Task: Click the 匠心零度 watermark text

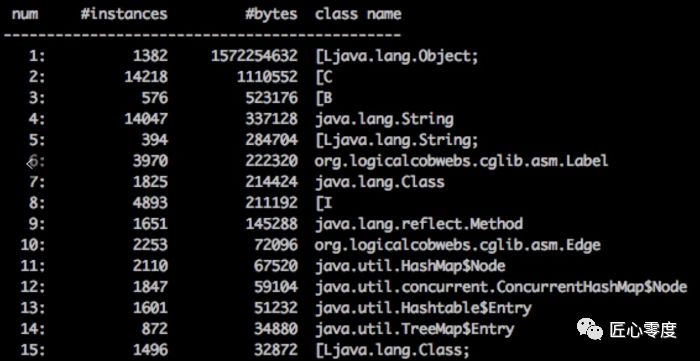Action: pos(643,329)
